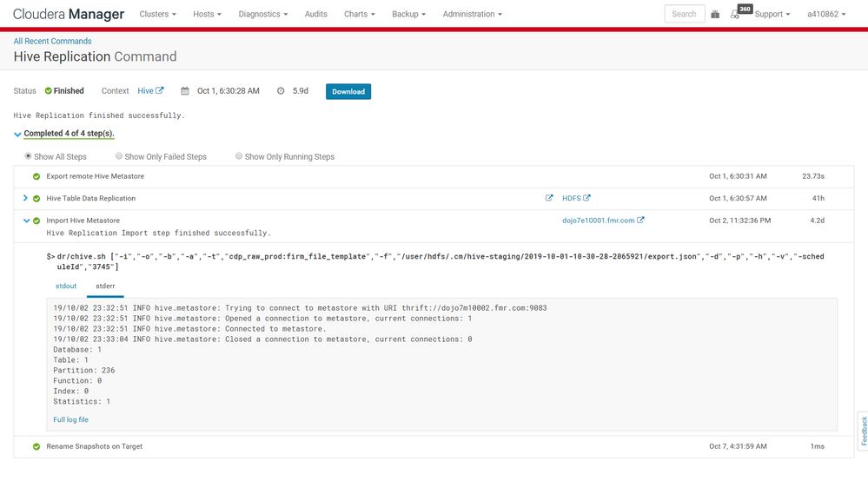Click the 'Statistics: 1' log line

[82, 402]
